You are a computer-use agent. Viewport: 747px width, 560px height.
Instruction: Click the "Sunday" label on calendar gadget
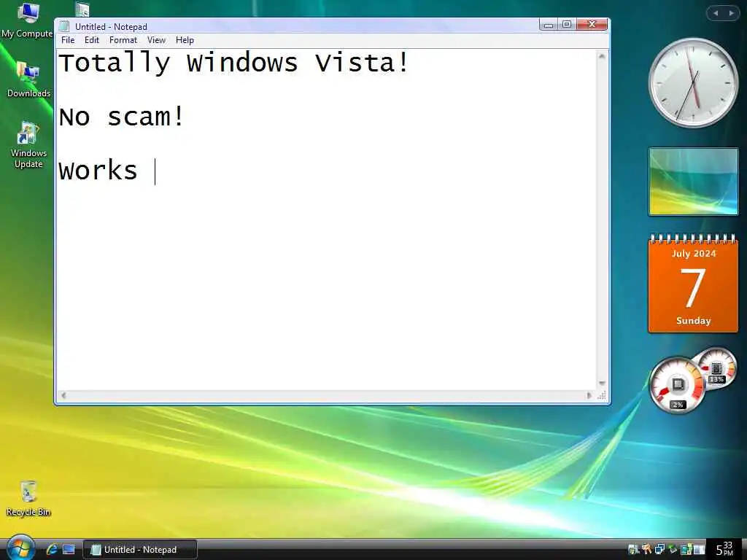coord(693,321)
